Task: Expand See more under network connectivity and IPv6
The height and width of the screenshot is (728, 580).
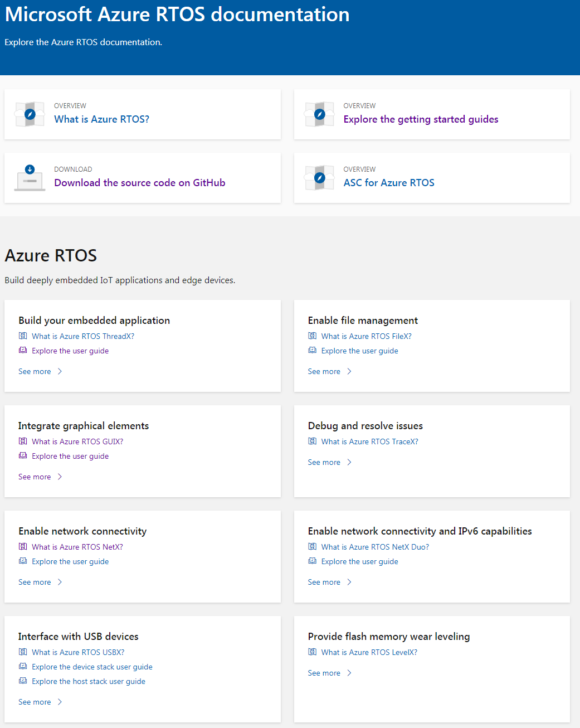Action: pyautogui.click(x=330, y=583)
